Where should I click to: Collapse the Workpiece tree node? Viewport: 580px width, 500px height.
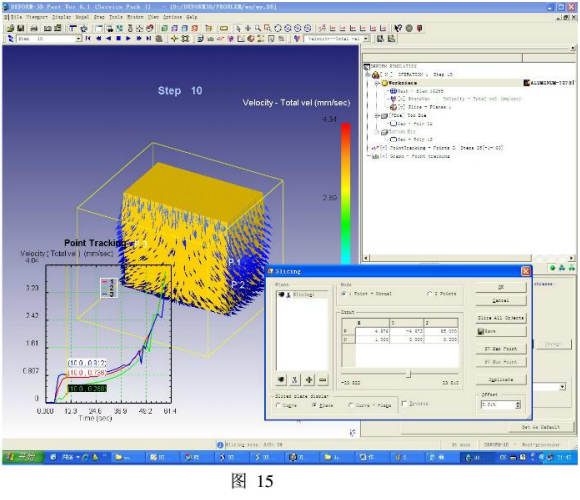point(377,83)
